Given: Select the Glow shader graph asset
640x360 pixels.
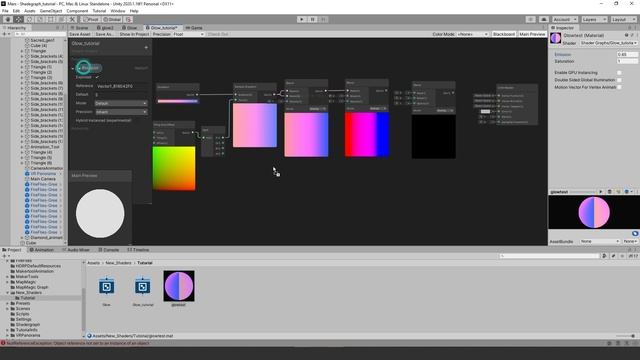Looking at the screenshot, I should [107, 287].
